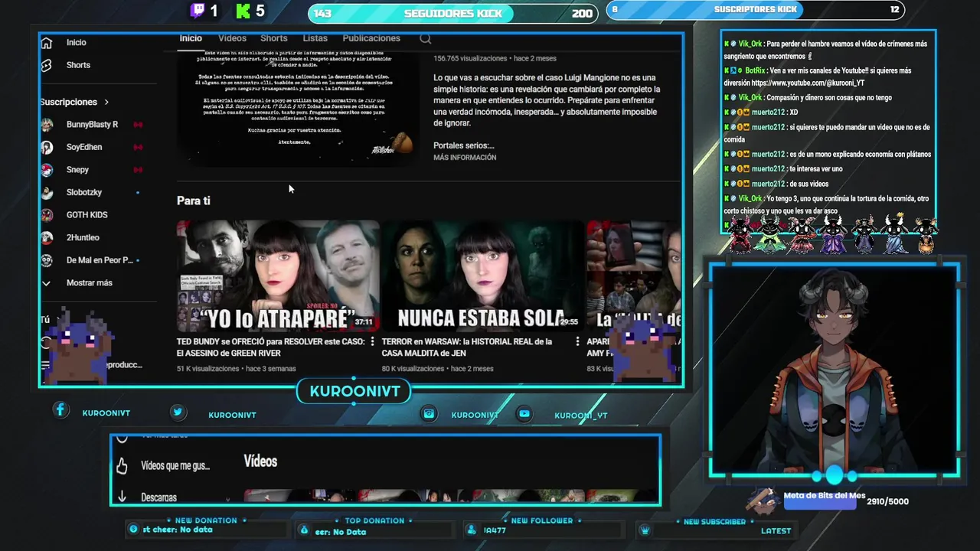Open the Slobotzky channel avatar
This screenshot has height=551, width=980.
pyautogui.click(x=47, y=193)
